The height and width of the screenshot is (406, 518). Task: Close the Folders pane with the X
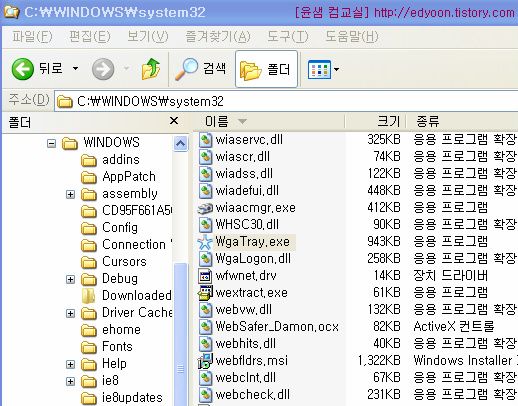174,120
